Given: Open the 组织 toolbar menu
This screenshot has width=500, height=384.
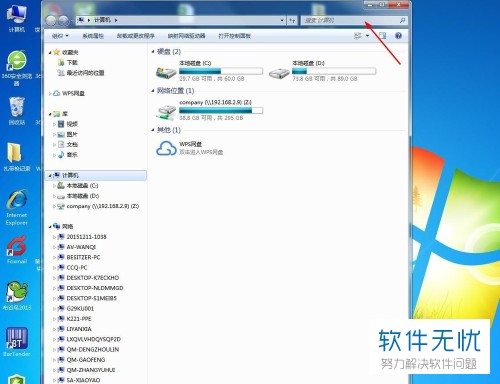Looking at the screenshot, I should (x=60, y=36).
